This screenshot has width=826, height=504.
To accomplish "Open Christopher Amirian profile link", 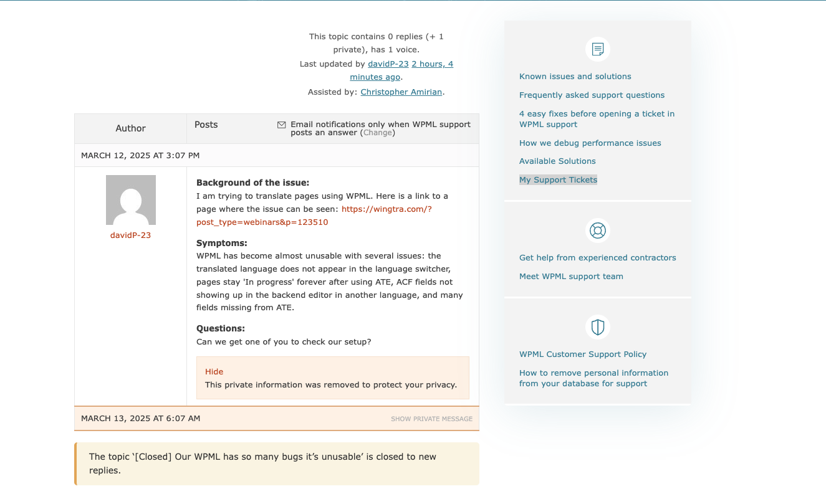I will coord(401,92).
